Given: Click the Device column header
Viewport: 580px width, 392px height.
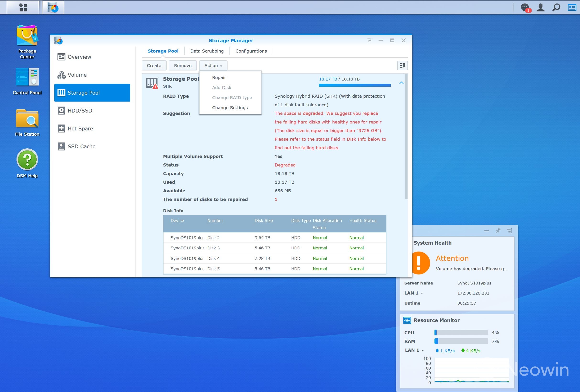Looking at the screenshot, I should point(177,220).
